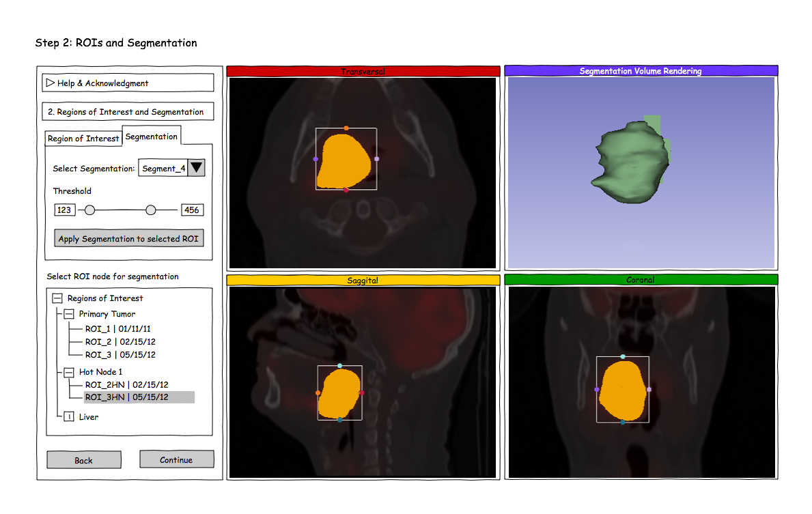Image resolution: width=812 pixels, height=514 pixels.
Task: Collapse the Regions of Interest root node
Action: pos(57,298)
